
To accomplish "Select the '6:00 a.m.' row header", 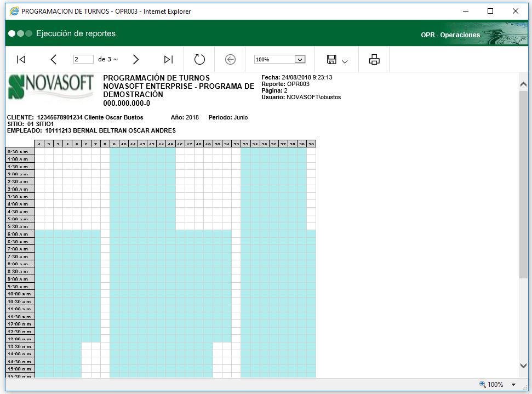I will pos(20,234).
